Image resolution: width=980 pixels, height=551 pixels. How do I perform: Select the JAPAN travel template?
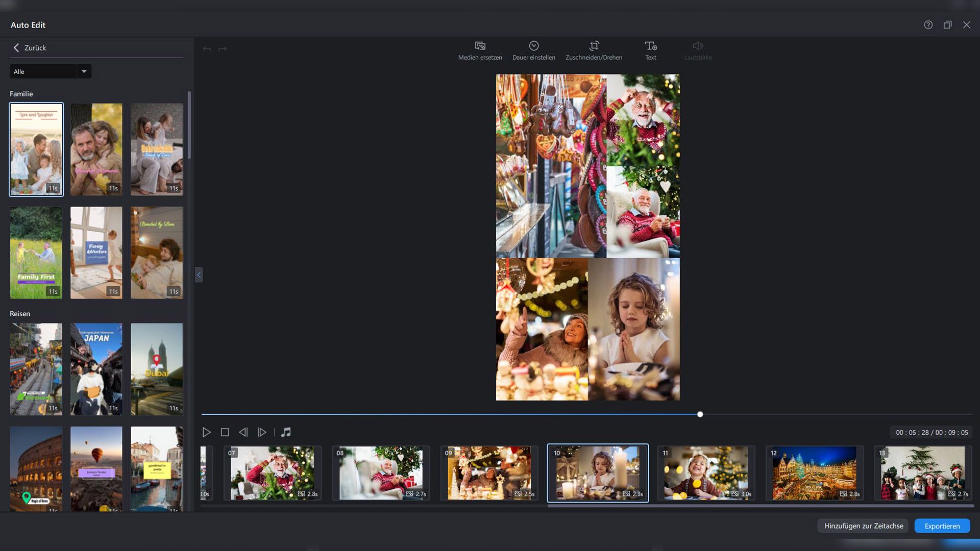(96, 369)
